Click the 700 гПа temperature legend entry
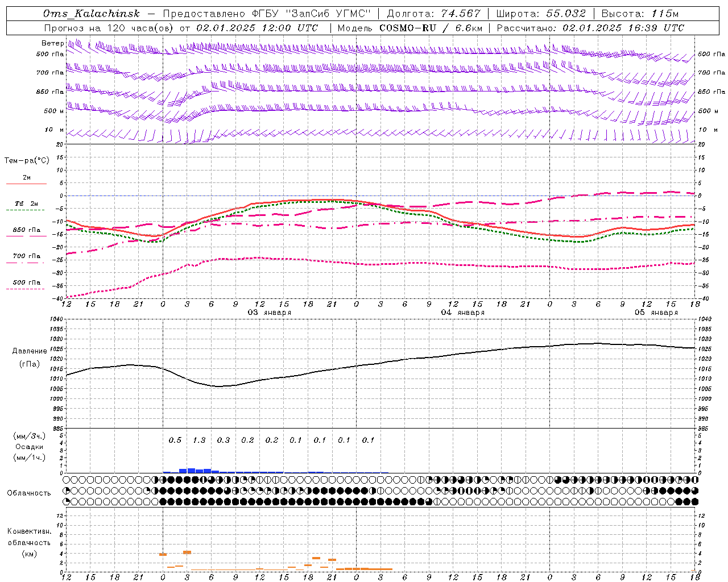 pyautogui.click(x=27, y=256)
